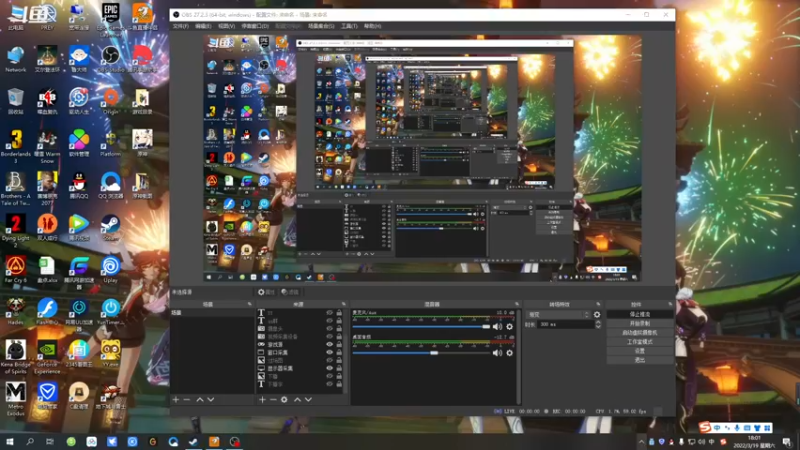This screenshot has width=800, height=450.
Task: Open the 编辑(E) menu
Action: tap(203, 26)
